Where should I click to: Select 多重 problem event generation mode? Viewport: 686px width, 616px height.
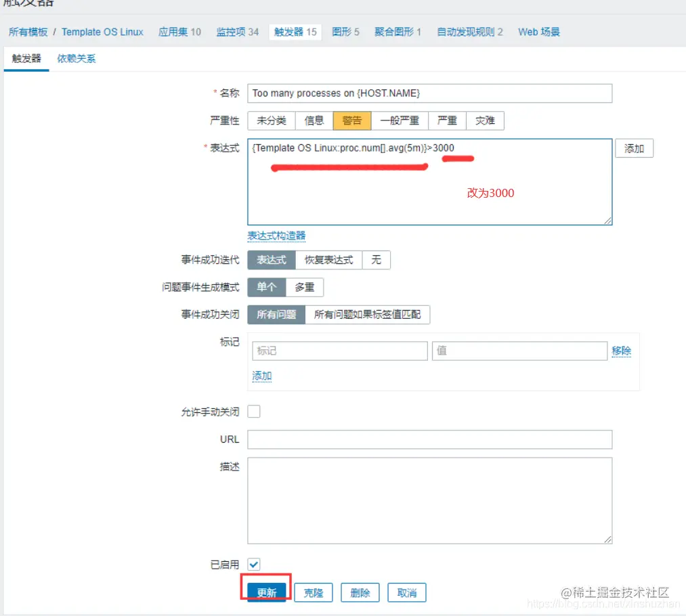tap(305, 287)
